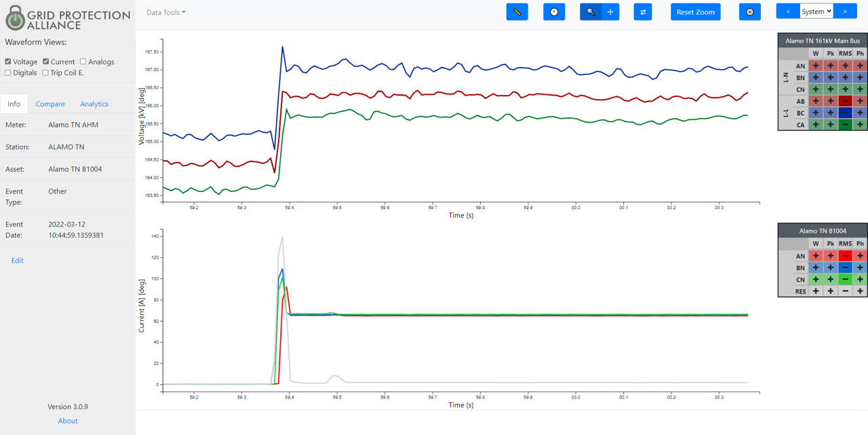The height and width of the screenshot is (435, 868).
Task: Open the Data Tools dropdown menu
Action: point(166,12)
